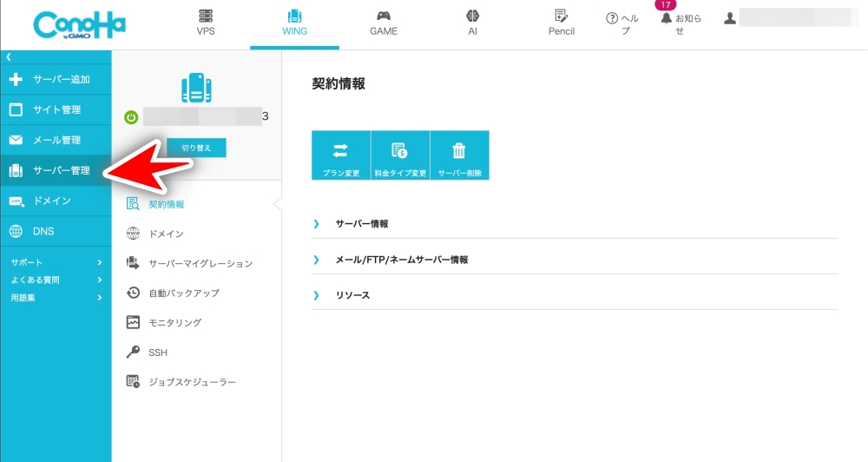Screen dimensions: 868x462
Task: Click the SSH key icon
Action: click(133, 353)
